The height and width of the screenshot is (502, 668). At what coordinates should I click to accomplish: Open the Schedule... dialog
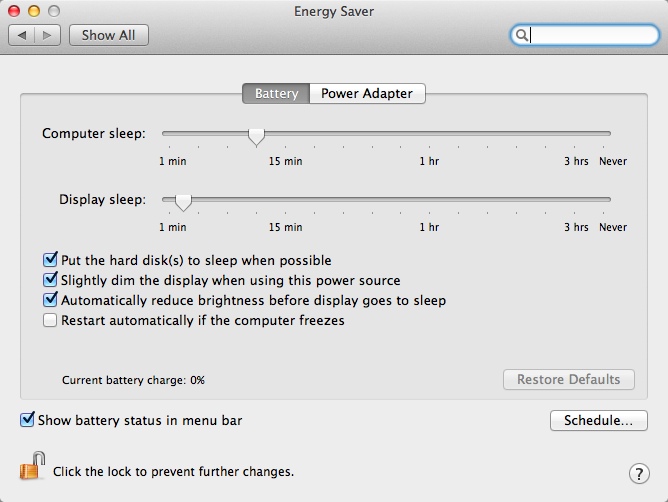pos(598,421)
